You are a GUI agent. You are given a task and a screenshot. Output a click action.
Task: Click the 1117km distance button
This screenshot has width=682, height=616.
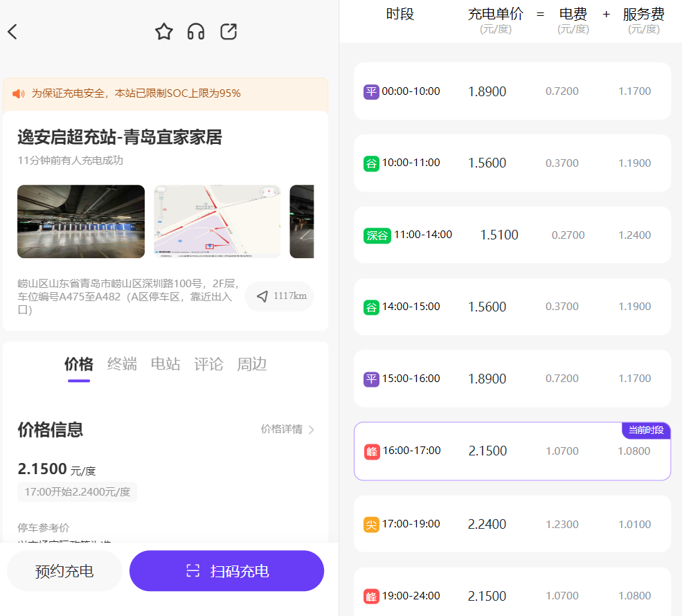tap(279, 296)
